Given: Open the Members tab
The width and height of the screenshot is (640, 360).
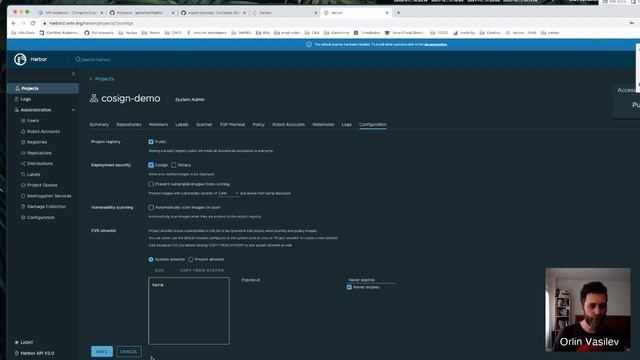Looking at the screenshot, I should click(x=158, y=124).
